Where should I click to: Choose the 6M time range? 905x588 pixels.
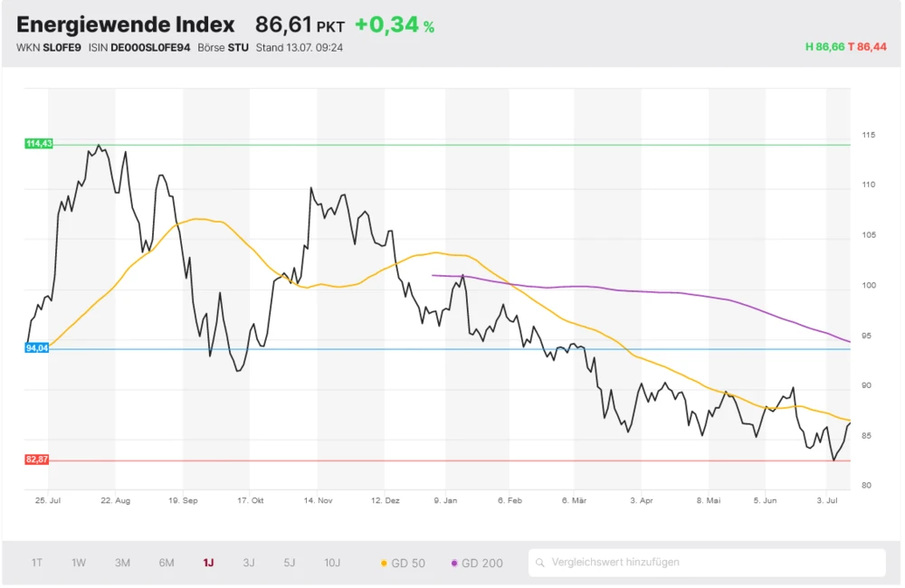coord(167,563)
